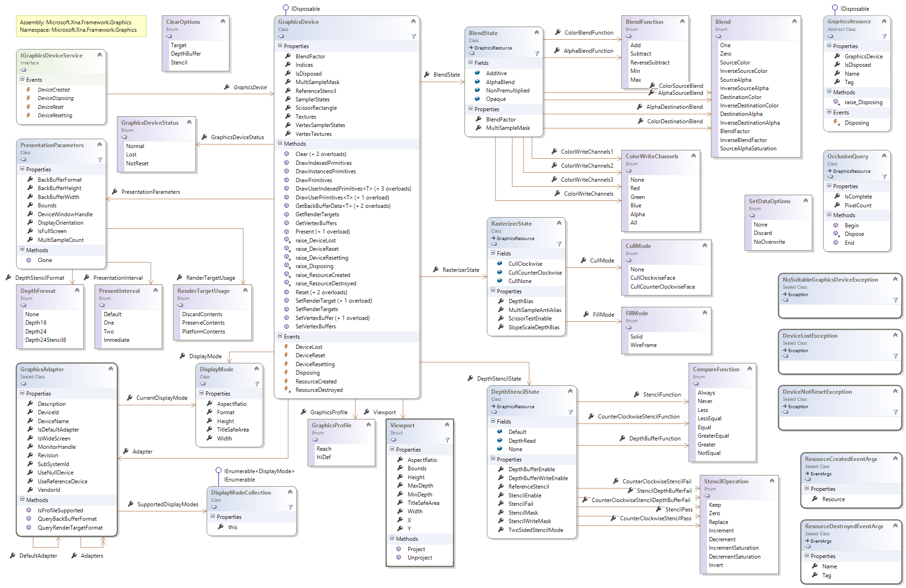
Task: Collapse the ClearOptions enum chevron
Action: coord(223,21)
